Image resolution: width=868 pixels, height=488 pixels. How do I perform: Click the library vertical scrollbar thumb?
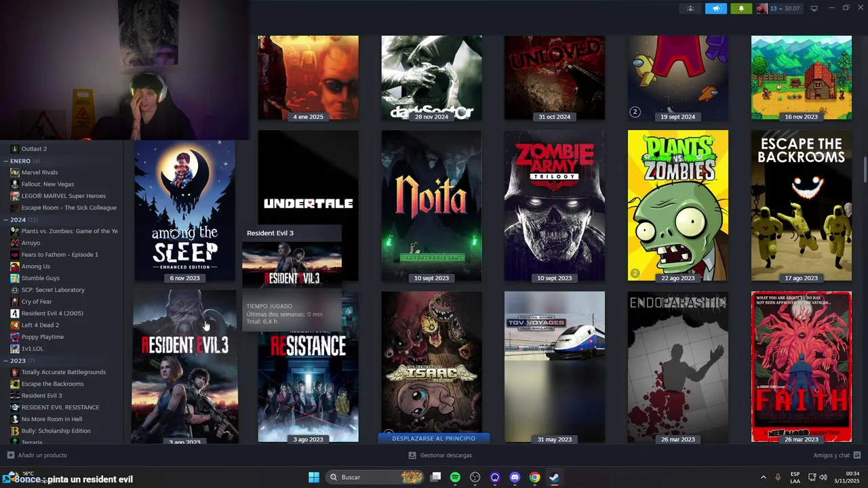[865, 169]
